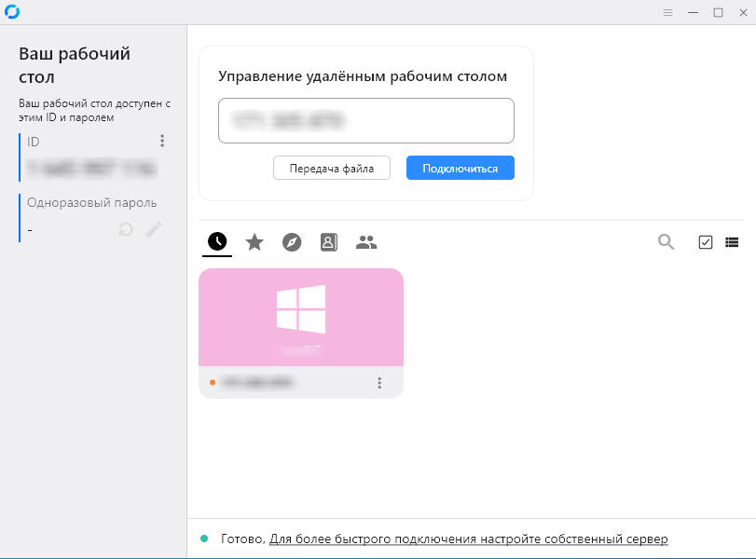Open the recent sessions tab (clock icon)
The height and width of the screenshot is (559, 756).
coord(216,241)
